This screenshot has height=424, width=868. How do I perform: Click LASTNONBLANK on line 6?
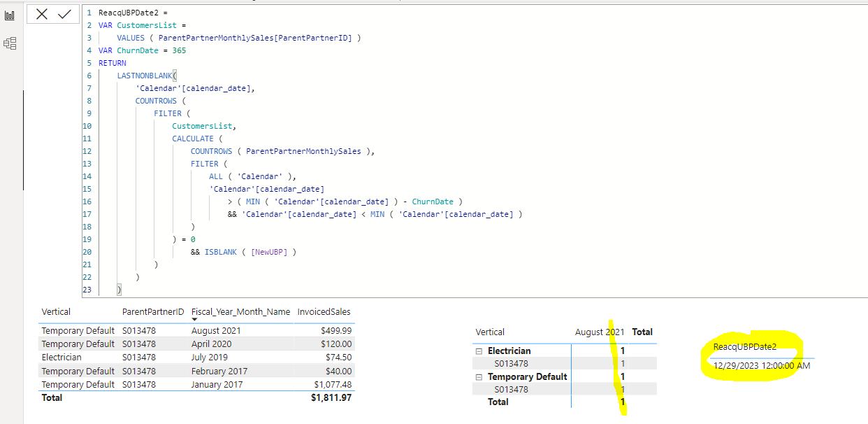[x=145, y=76]
